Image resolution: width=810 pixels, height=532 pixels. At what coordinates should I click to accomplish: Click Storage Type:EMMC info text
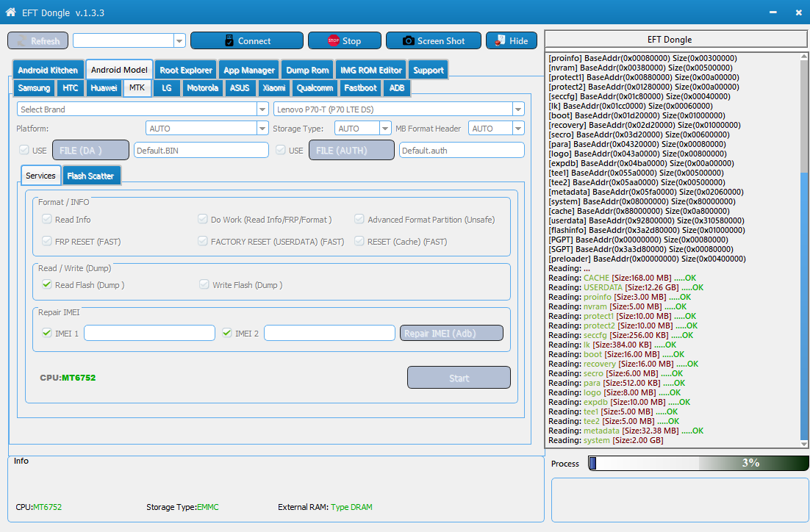[182, 507]
